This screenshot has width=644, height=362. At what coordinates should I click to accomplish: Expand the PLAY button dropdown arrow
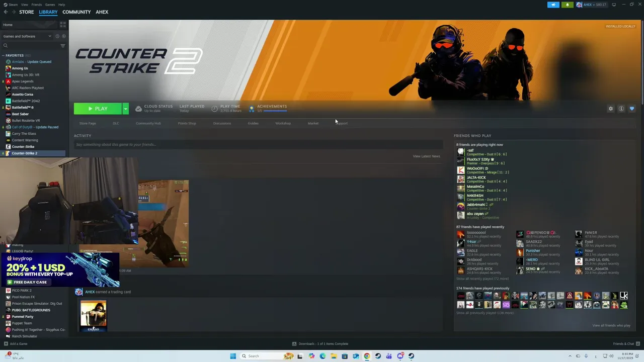[x=125, y=109]
